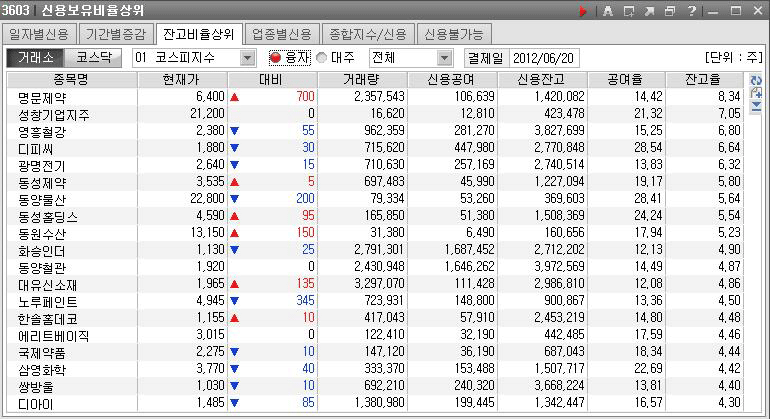Switch to the 신용불가능 tab
Viewport: 770px width, 419px height.
click(x=454, y=34)
